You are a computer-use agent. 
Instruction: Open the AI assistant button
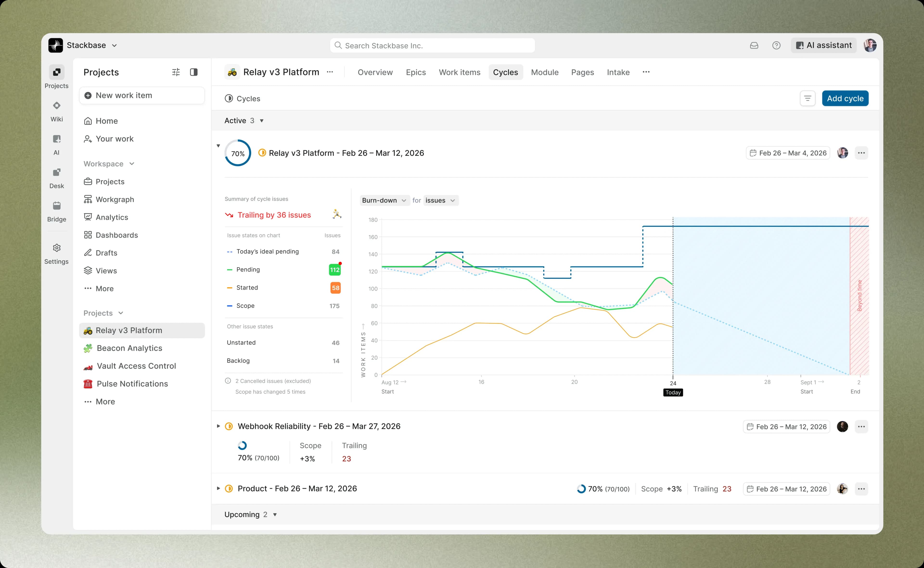(x=824, y=45)
